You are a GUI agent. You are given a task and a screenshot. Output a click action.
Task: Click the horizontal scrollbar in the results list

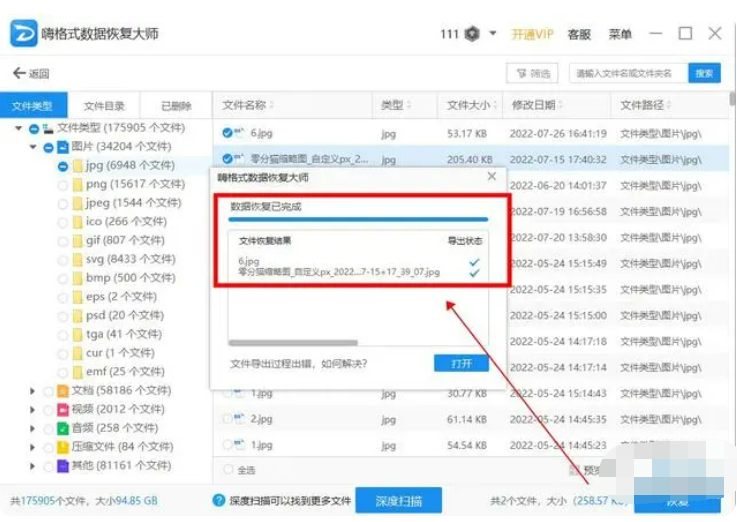tap(293, 343)
